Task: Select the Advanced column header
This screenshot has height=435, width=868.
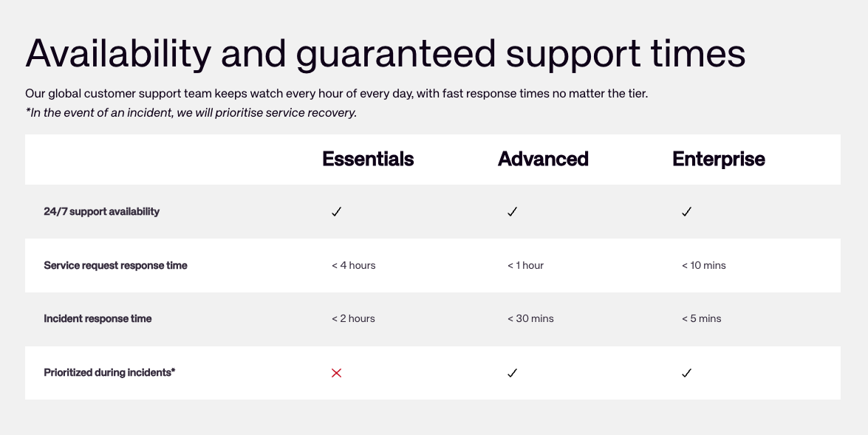Action: click(543, 159)
